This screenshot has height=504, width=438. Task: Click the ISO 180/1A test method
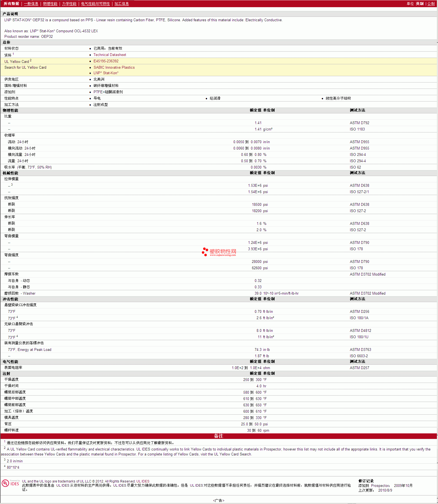[359, 318]
